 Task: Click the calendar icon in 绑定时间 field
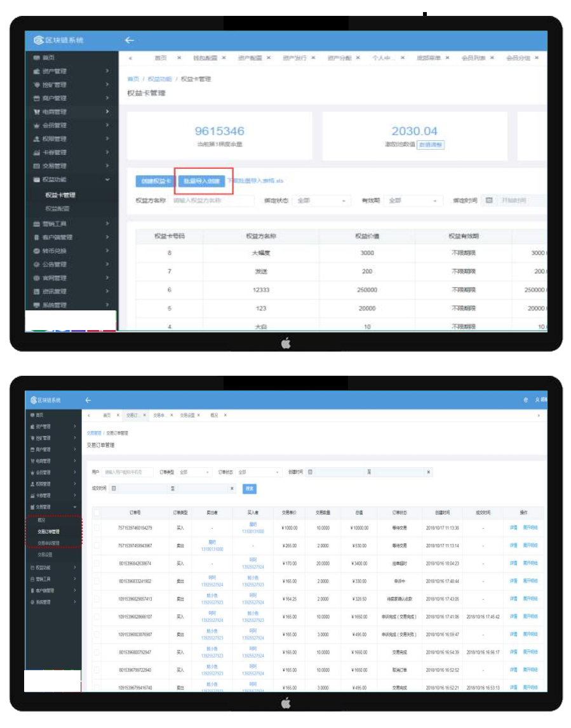(488, 201)
